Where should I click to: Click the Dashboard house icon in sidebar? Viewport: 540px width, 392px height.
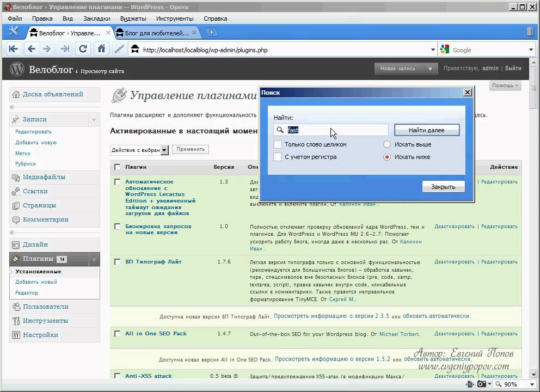coord(16,94)
